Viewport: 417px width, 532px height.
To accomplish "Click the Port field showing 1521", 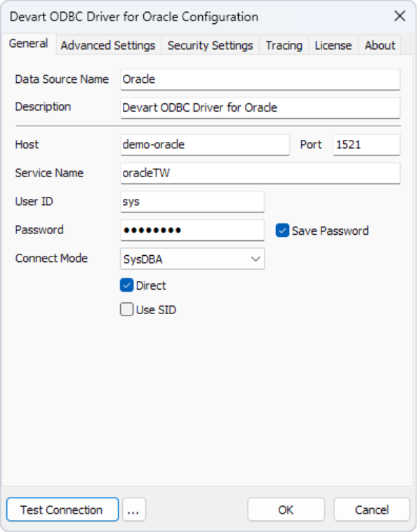I will (366, 145).
